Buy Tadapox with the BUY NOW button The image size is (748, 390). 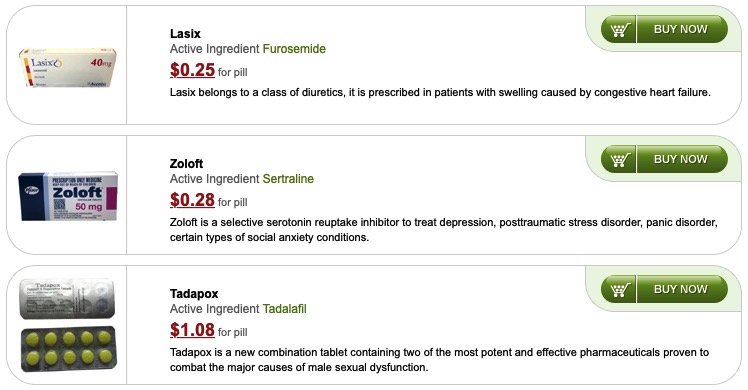(x=682, y=289)
